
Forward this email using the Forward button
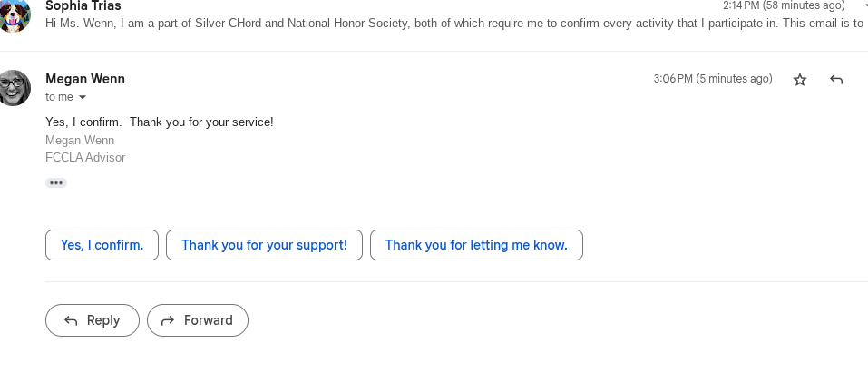tap(197, 320)
